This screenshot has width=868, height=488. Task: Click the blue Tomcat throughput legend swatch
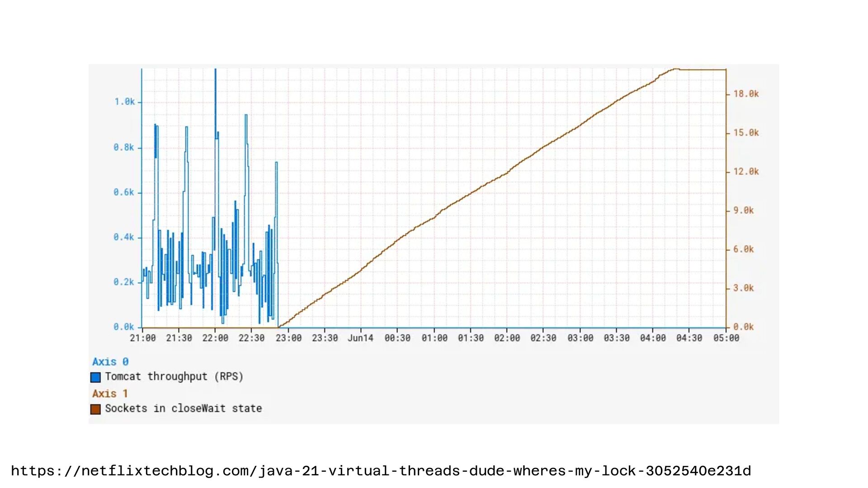point(95,377)
